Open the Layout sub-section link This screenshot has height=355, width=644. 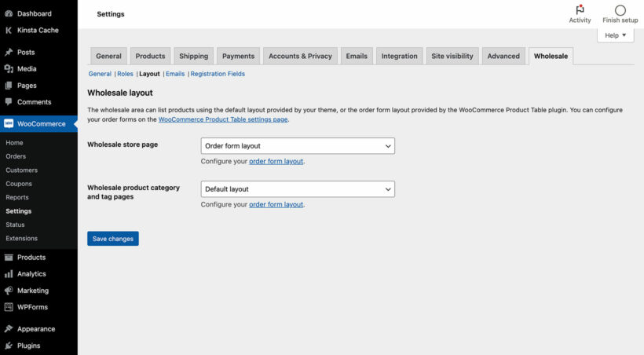pyautogui.click(x=149, y=74)
